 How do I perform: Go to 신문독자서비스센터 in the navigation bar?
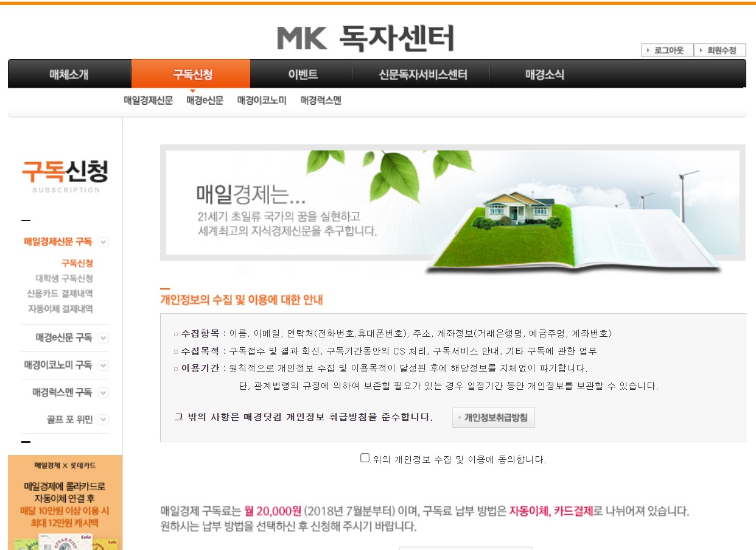424,72
